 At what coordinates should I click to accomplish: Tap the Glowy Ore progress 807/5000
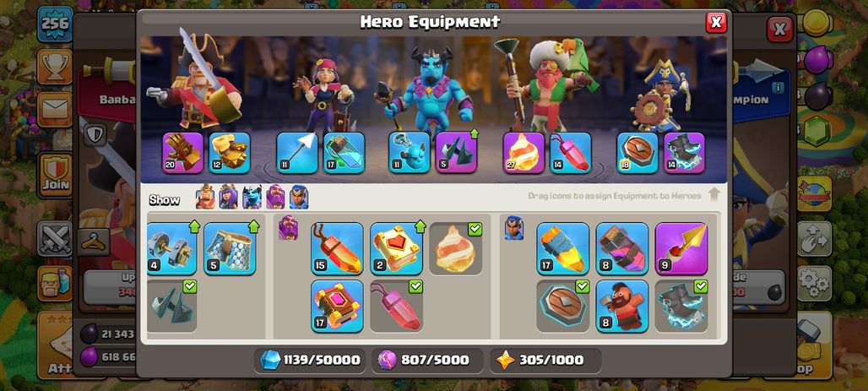click(x=427, y=360)
